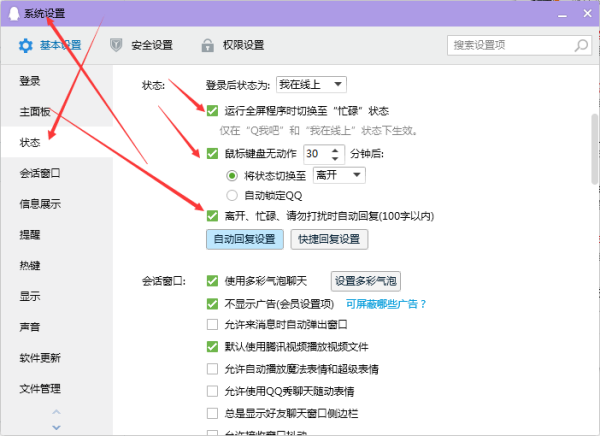Select 显示 in the sidebar
Viewport: 600px width, 436px height.
coord(57,296)
